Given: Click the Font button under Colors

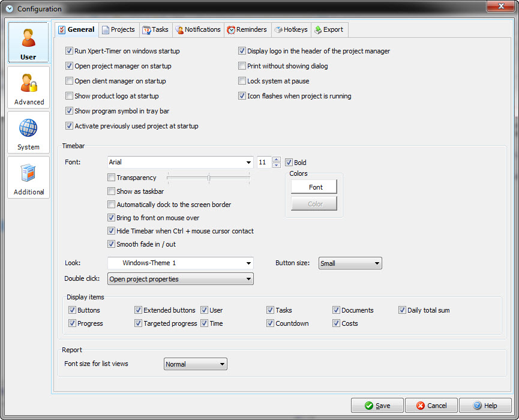Looking at the screenshot, I should [314, 187].
